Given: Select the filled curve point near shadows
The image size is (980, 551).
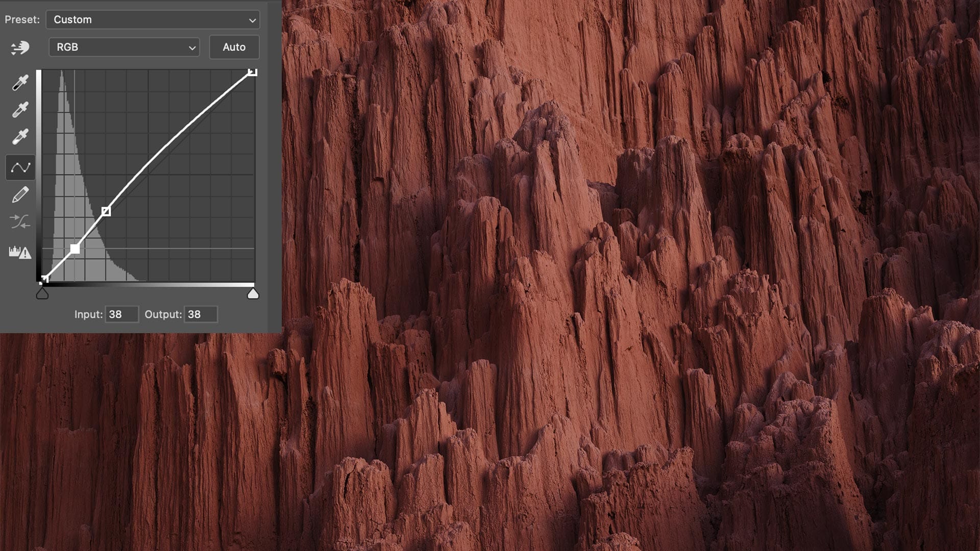Looking at the screenshot, I should point(75,249).
